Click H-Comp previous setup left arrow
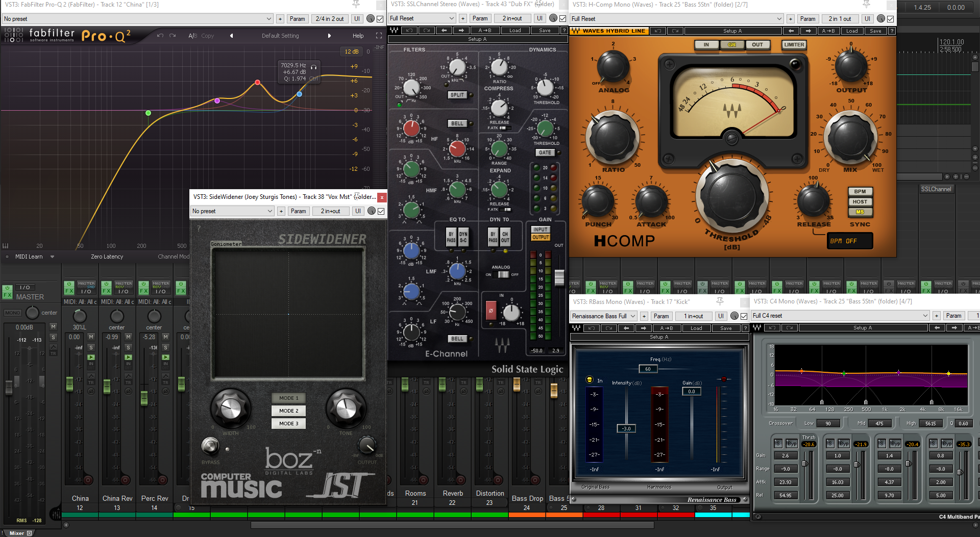This screenshot has width=980, height=537. coord(791,31)
